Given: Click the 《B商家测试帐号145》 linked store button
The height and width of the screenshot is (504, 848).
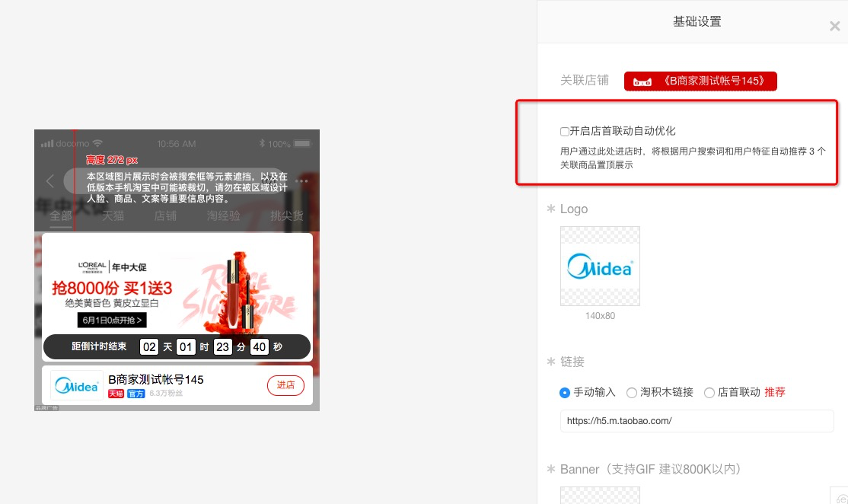Looking at the screenshot, I should 700,81.
